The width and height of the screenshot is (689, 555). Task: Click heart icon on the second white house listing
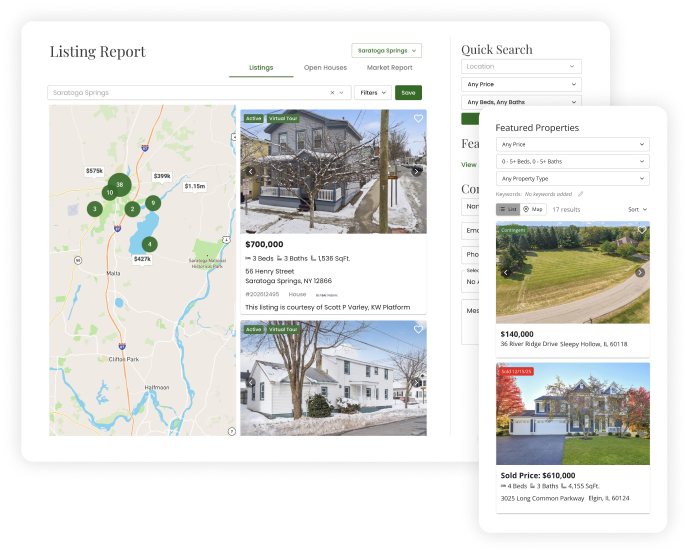418,329
